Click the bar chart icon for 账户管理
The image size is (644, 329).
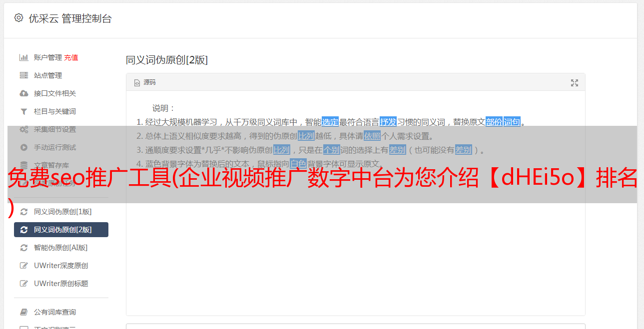click(x=23, y=57)
